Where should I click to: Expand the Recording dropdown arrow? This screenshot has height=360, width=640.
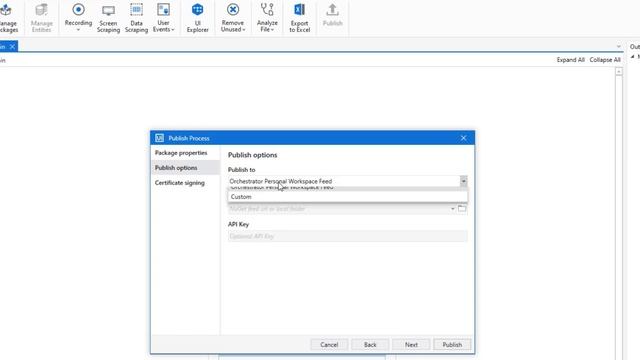point(78,30)
